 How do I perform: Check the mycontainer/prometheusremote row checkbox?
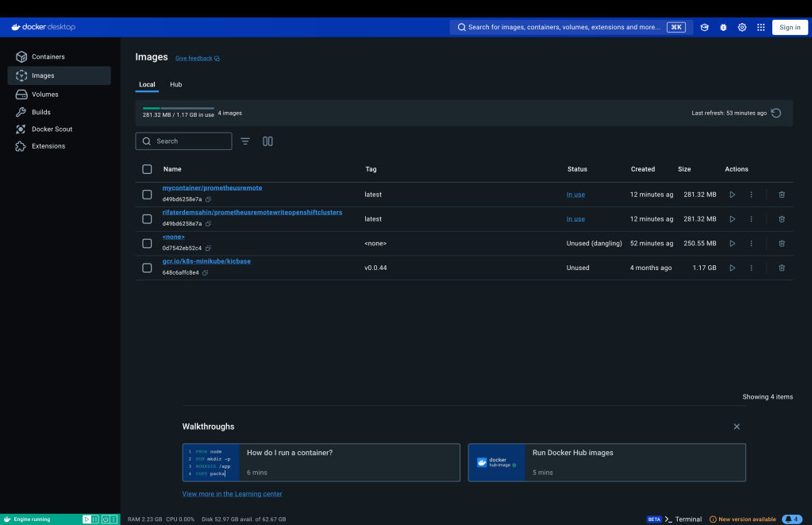pos(147,195)
